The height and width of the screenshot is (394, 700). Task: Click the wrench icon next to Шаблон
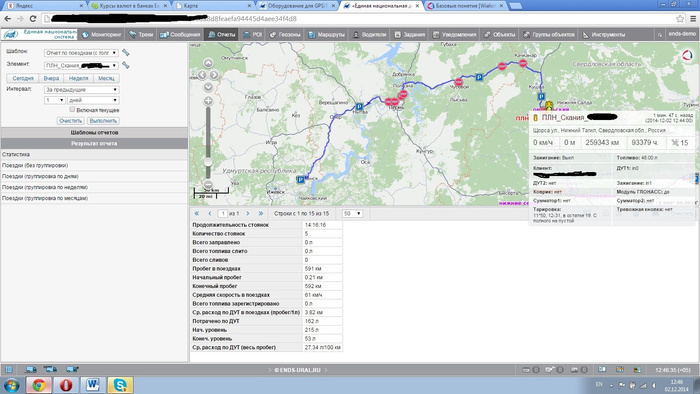pos(125,53)
